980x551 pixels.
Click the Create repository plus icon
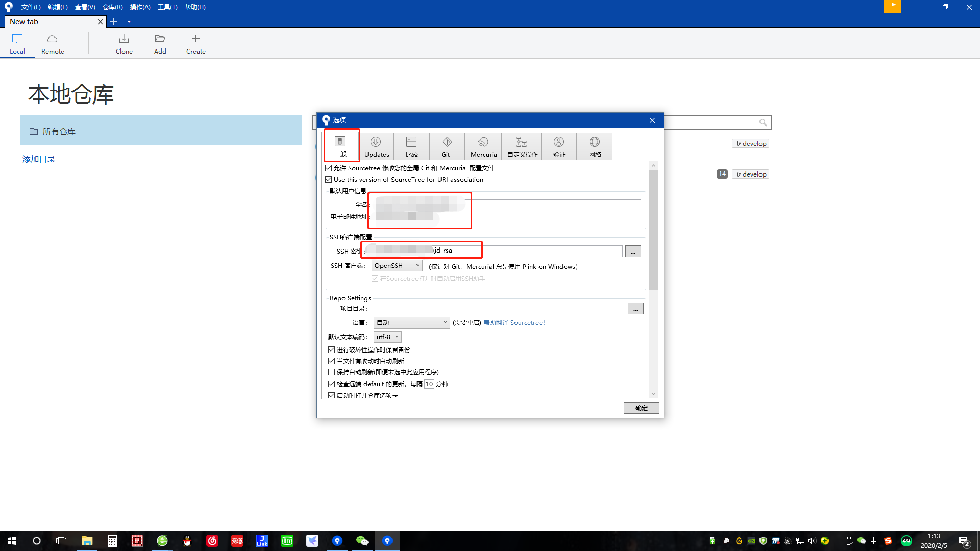click(195, 44)
